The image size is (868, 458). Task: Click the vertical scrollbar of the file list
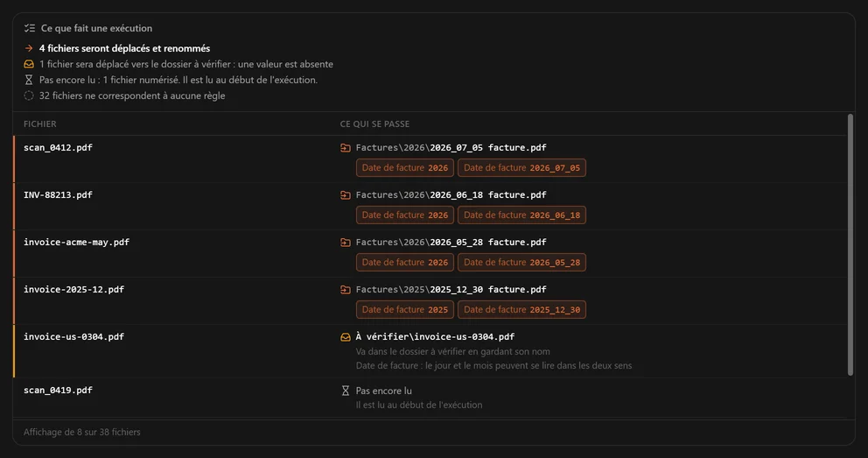tap(850, 245)
